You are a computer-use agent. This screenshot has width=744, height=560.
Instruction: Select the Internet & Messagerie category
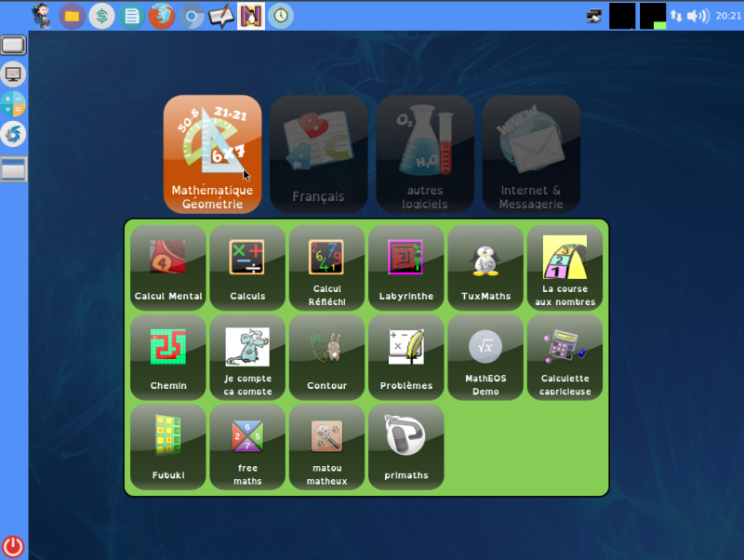point(531,154)
